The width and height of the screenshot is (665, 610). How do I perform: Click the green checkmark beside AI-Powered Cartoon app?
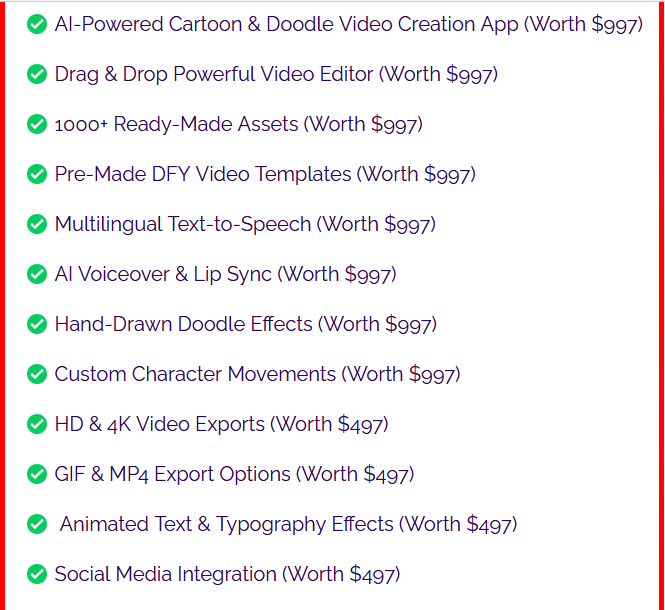point(37,24)
